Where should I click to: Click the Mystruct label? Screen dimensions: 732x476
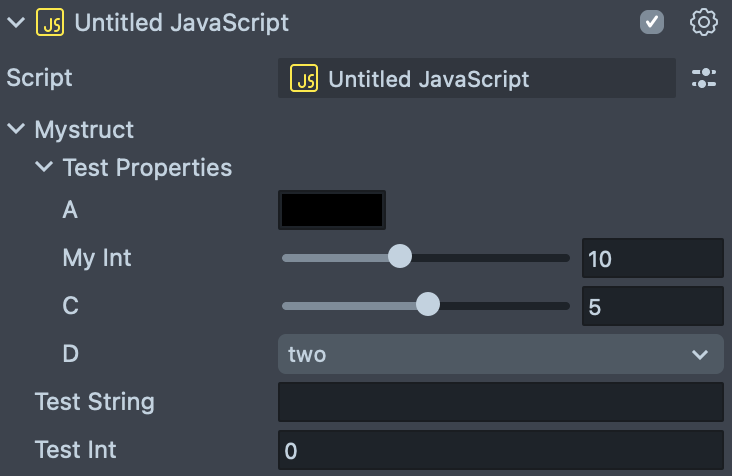pyautogui.click(x=84, y=129)
